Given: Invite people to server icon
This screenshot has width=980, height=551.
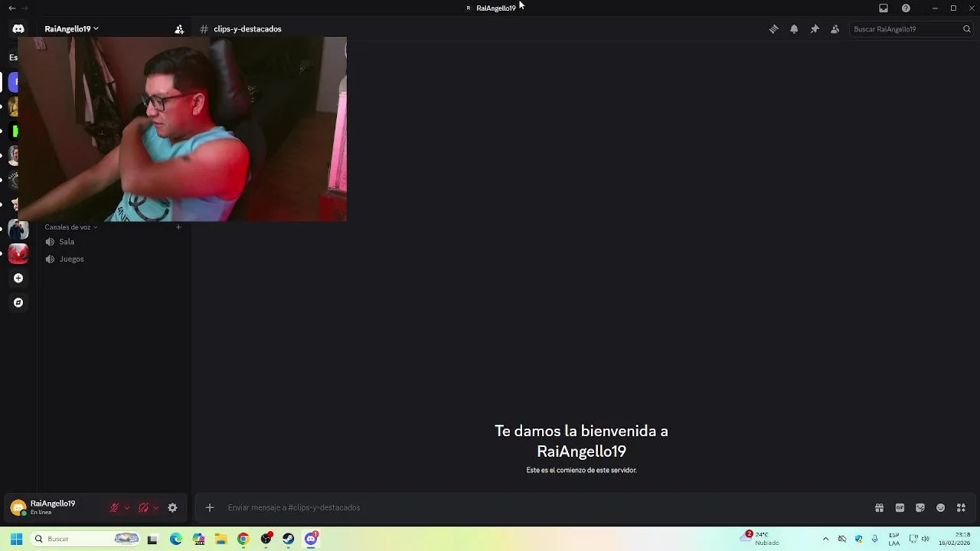Looking at the screenshot, I should (179, 29).
